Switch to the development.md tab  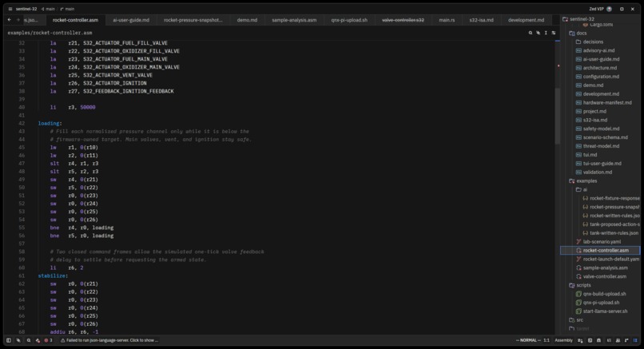pyautogui.click(x=526, y=20)
